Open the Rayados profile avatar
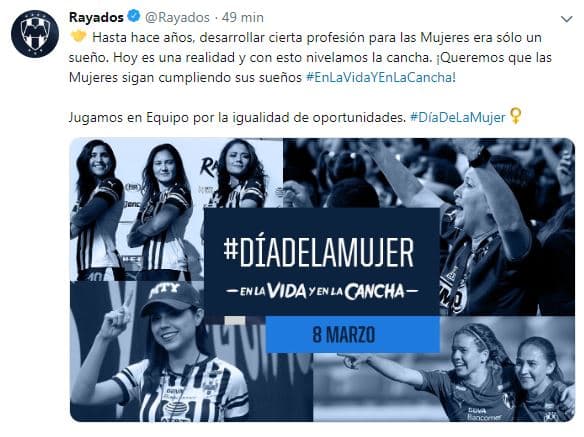This screenshot has height=437, width=584. 35,34
